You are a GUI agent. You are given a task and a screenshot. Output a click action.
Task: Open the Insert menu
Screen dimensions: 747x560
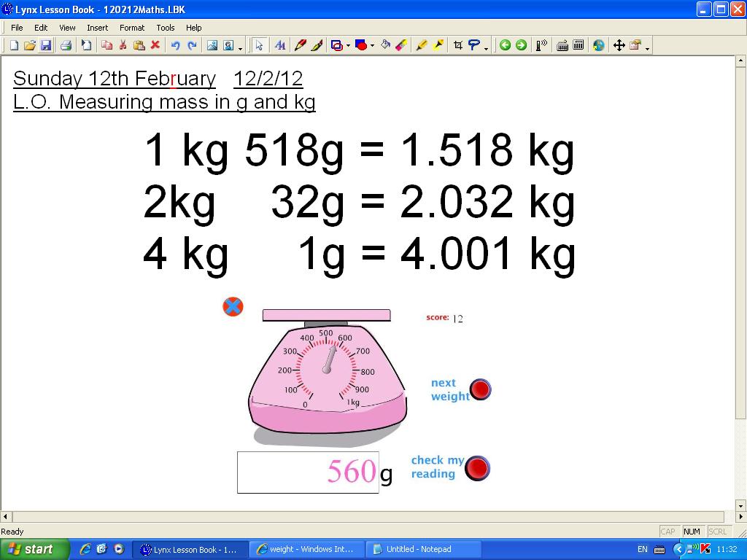(97, 28)
